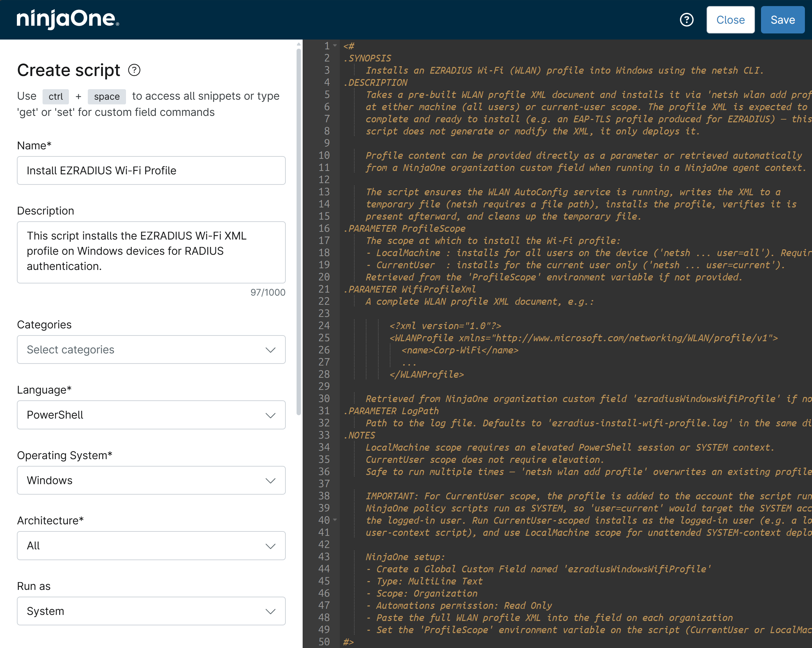Click the closing '#>' on line 50
The height and width of the screenshot is (648, 812).
(x=348, y=642)
